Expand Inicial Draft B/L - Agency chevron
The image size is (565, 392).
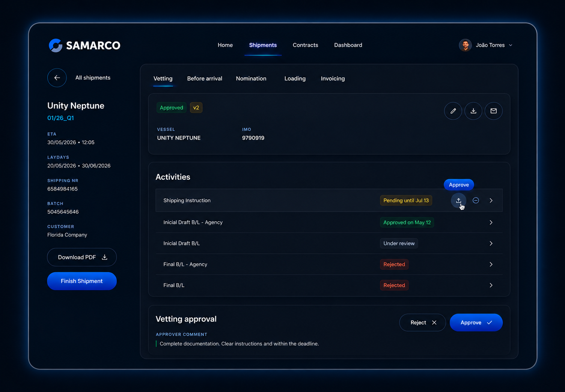491,222
